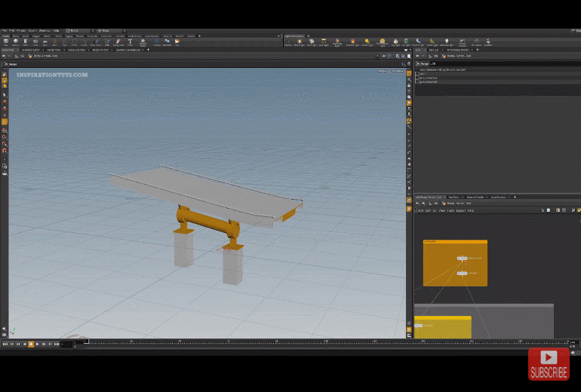The image size is (581, 392).
Task: Toggle first checkbox in Merge parameters
Action: [417, 74]
